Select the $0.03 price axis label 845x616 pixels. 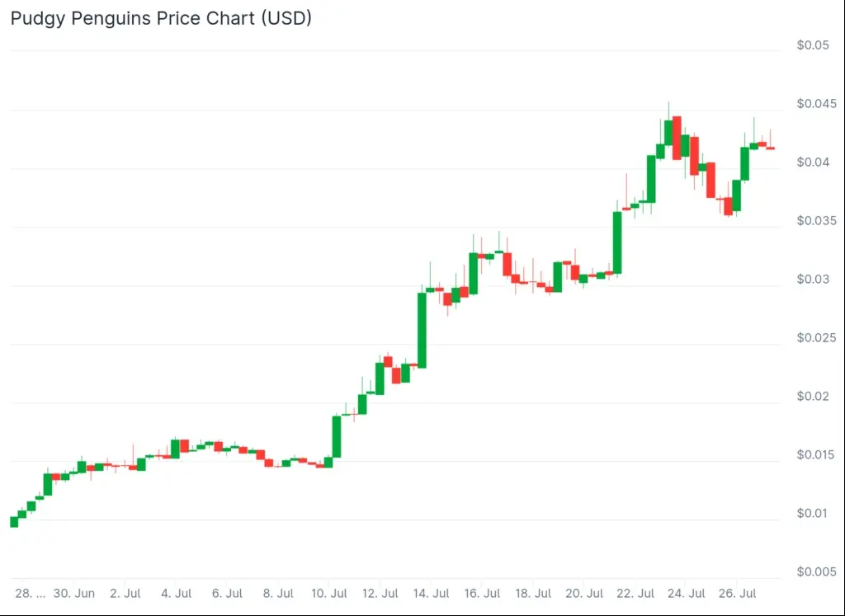pyautogui.click(x=813, y=279)
